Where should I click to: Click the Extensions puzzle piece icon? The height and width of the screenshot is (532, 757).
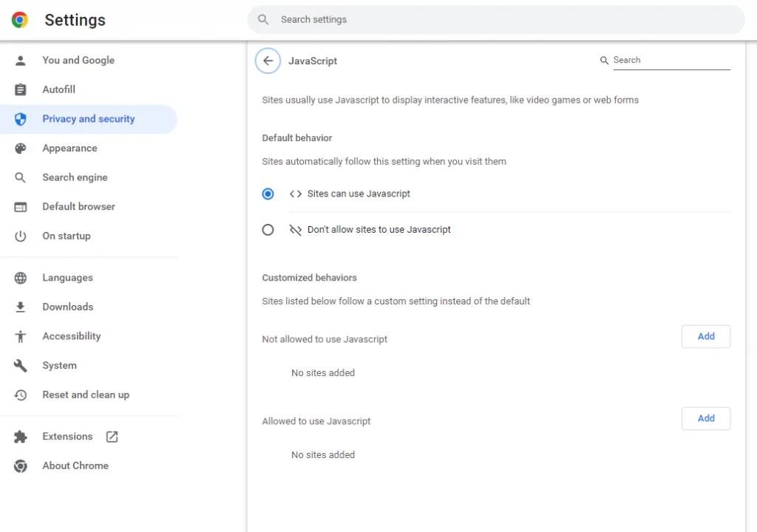point(21,436)
